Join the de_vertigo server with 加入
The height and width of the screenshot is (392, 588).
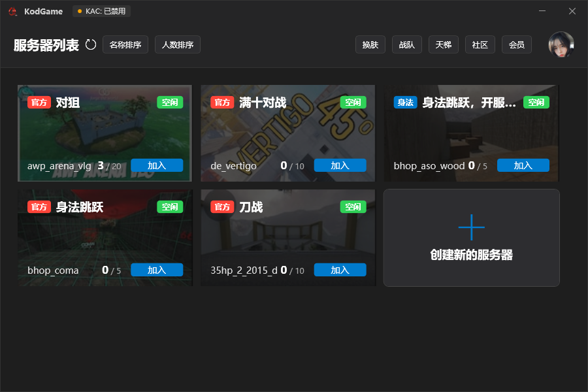(340, 165)
